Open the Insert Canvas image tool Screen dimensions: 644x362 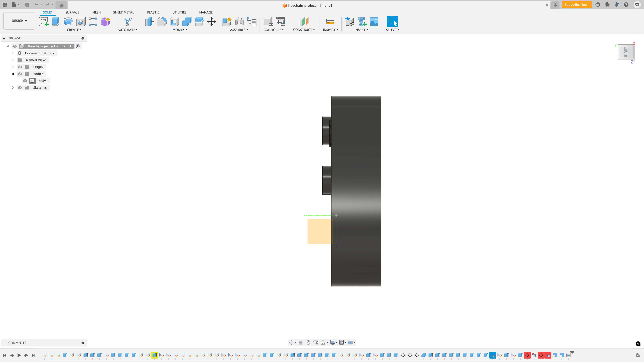pos(374,22)
